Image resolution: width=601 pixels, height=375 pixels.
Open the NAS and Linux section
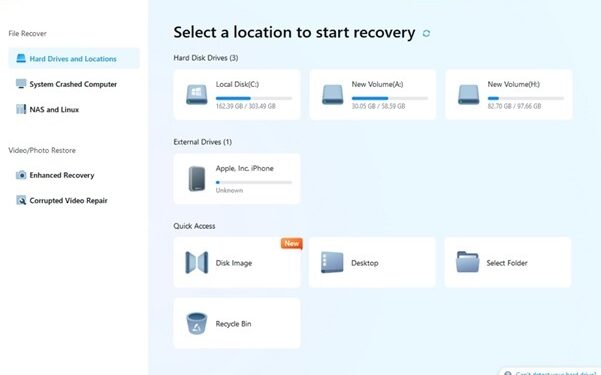(74, 109)
